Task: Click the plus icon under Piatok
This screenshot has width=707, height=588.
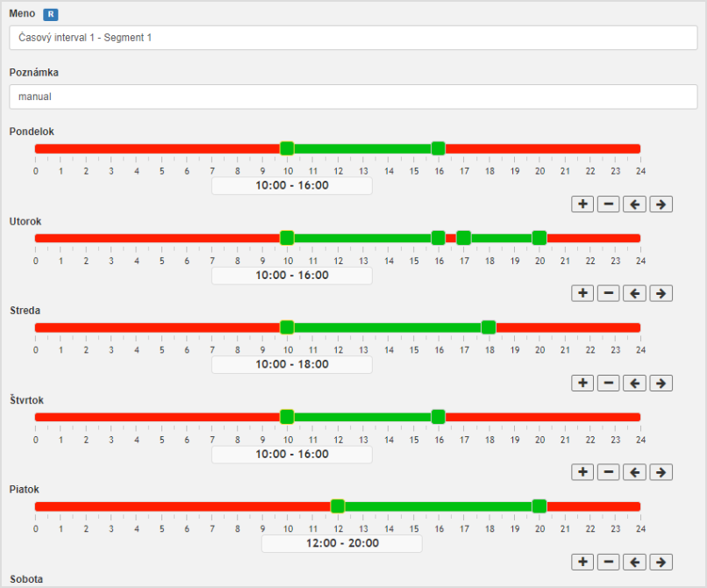Action: pos(582,563)
